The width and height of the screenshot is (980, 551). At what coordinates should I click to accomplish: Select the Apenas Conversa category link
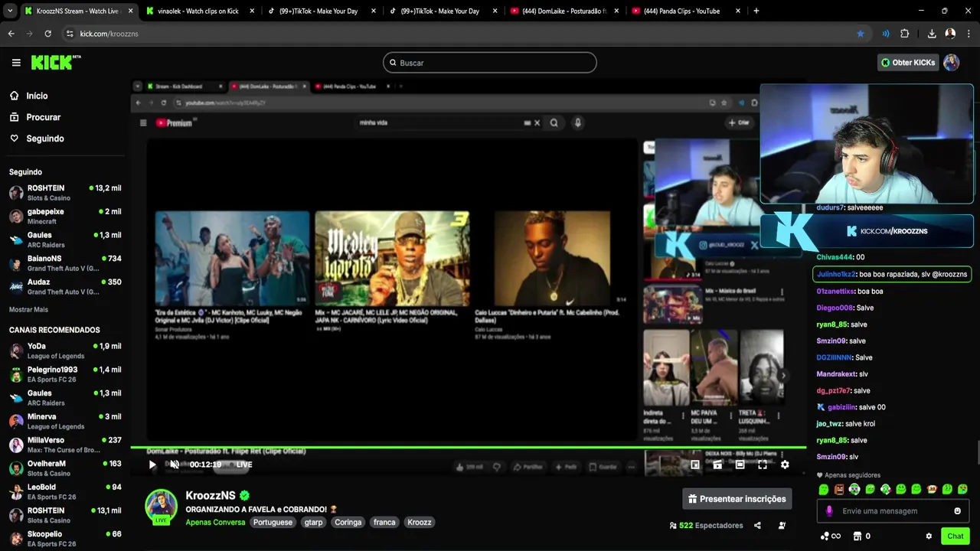coord(215,522)
